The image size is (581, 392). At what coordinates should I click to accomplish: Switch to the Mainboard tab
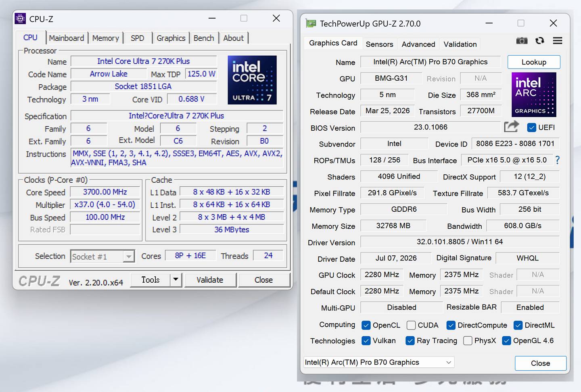tap(67, 38)
